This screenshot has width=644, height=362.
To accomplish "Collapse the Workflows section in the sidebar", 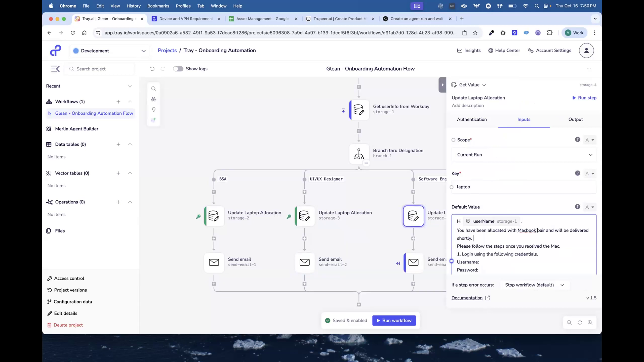I will pos(130,102).
